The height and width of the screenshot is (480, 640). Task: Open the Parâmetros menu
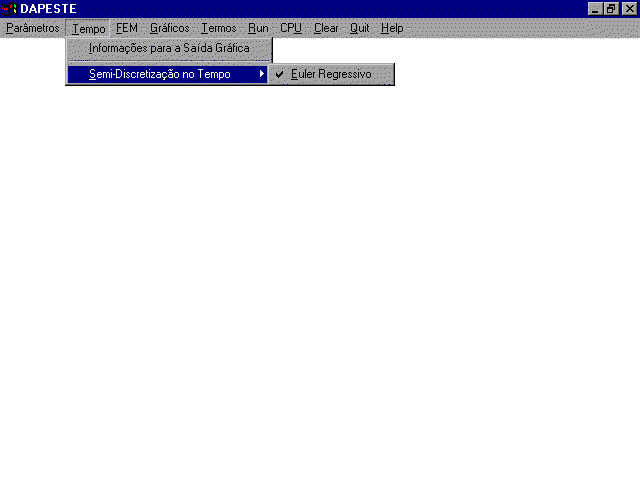click(32, 28)
